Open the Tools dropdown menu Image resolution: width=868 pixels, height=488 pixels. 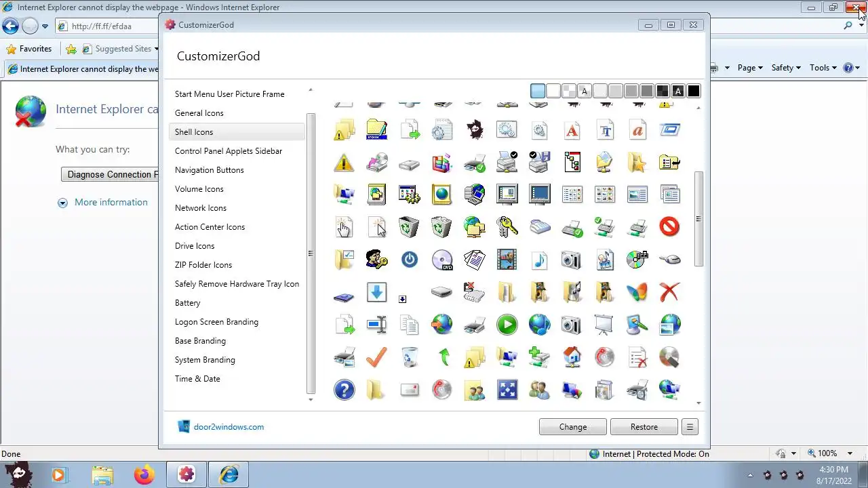pos(824,68)
